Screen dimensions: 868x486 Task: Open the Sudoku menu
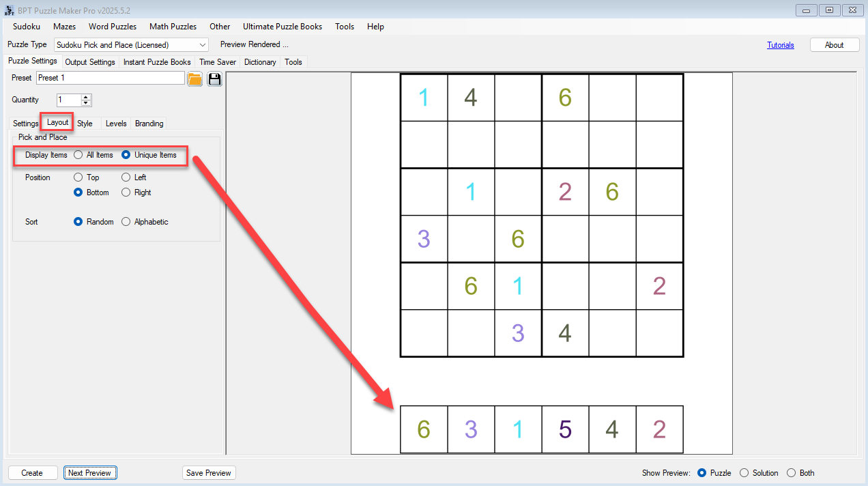(26, 27)
